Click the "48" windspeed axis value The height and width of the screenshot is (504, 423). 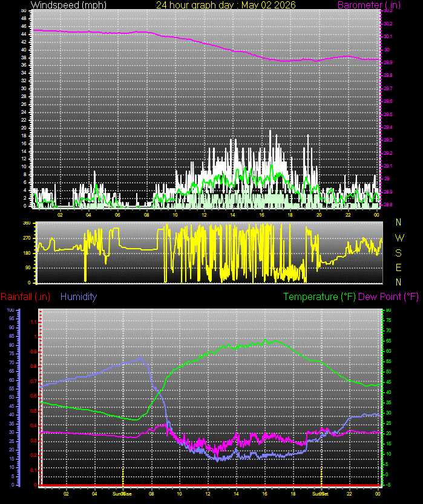[24, 18]
